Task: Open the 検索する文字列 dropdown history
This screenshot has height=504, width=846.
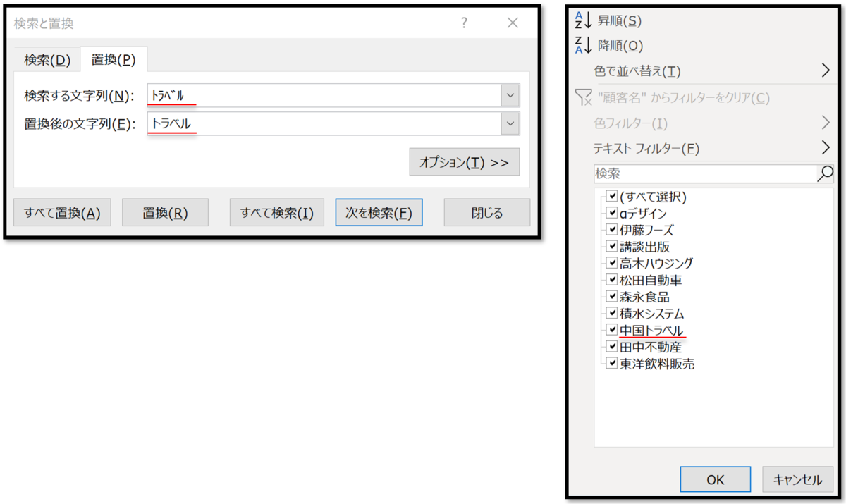Action: coord(510,95)
